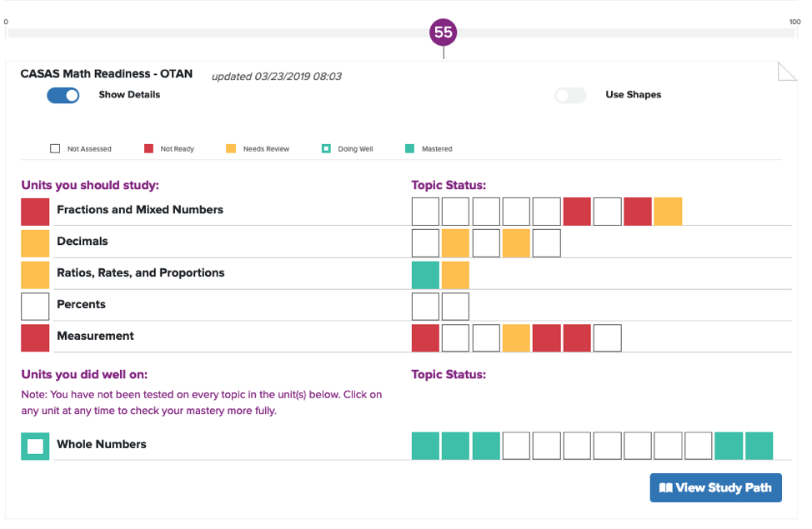The image size is (812, 529).
Task: Click the Not Ready legend red square
Action: pyautogui.click(x=148, y=148)
